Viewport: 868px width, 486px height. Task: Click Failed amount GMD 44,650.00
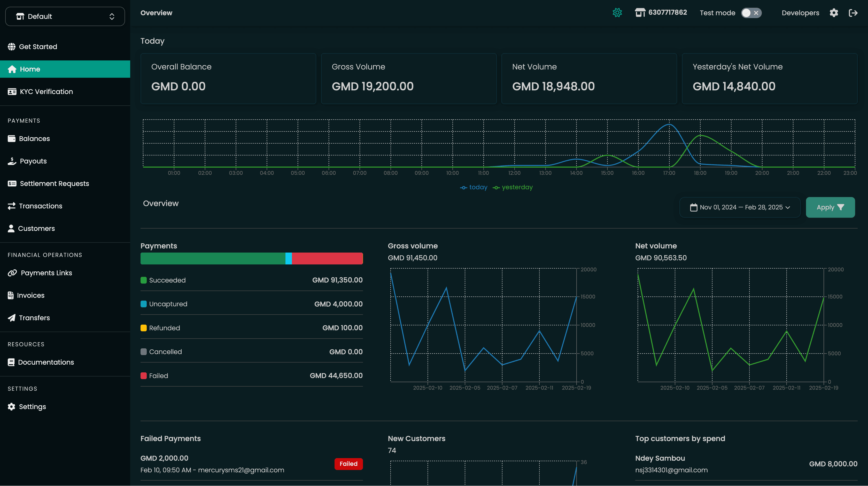336,375
